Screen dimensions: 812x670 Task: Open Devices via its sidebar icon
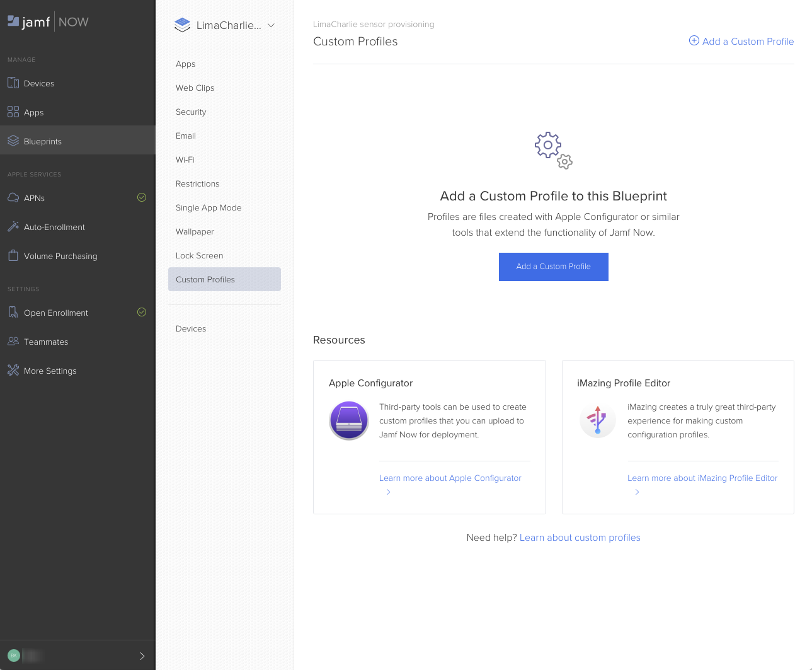(13, 83)
